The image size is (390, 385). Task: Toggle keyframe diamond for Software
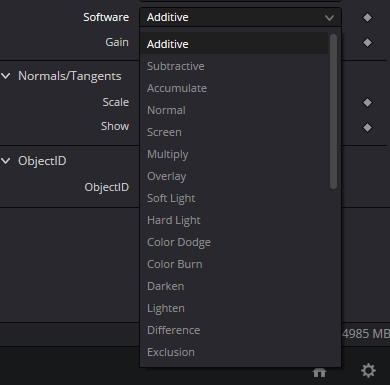pos(367,17)
